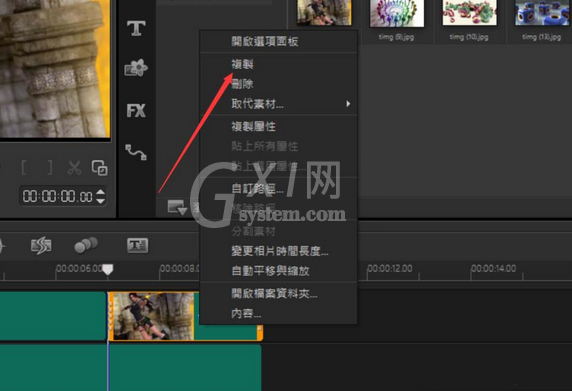
Task: Open the FX filter library category
Action: coord(136,110)
